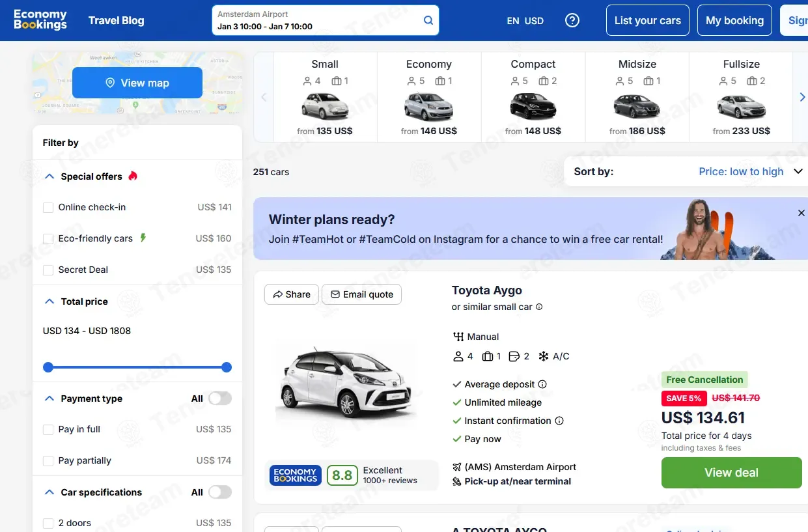Check the Secret Deal filter

click(x=48, y=270)
